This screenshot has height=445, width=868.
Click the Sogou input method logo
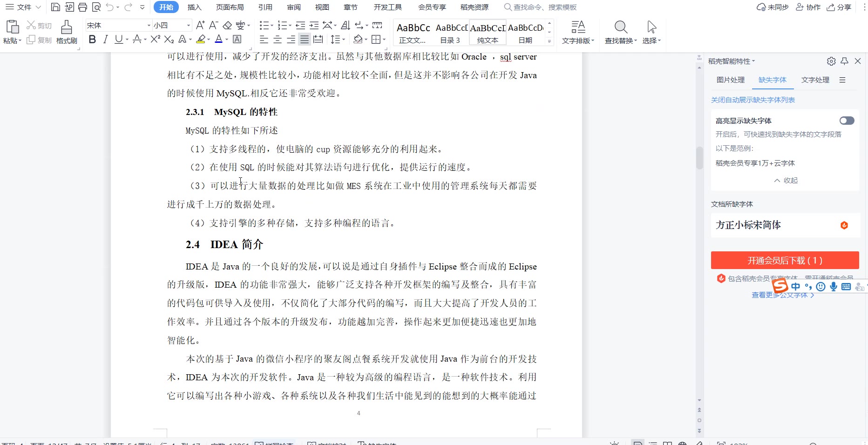[x=780, y=285]
